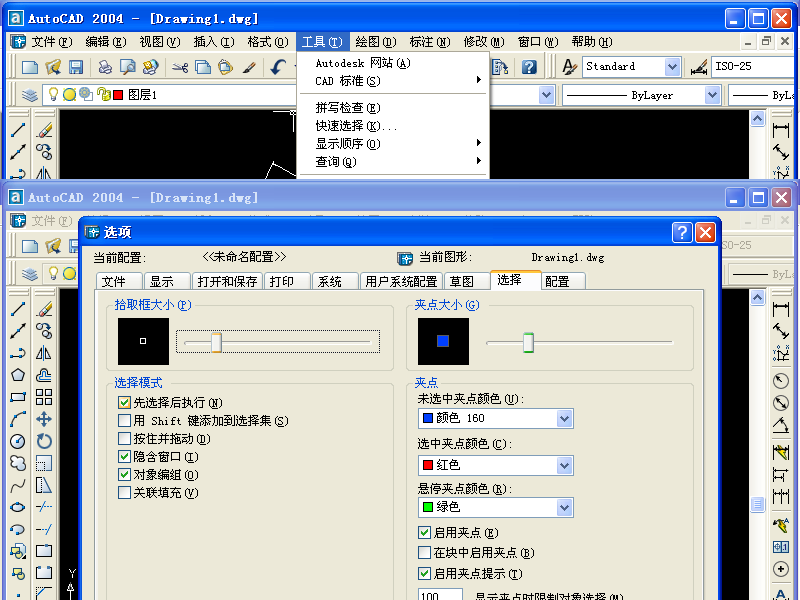Enable 按住并拖动 checkbox

coord(124,439)
